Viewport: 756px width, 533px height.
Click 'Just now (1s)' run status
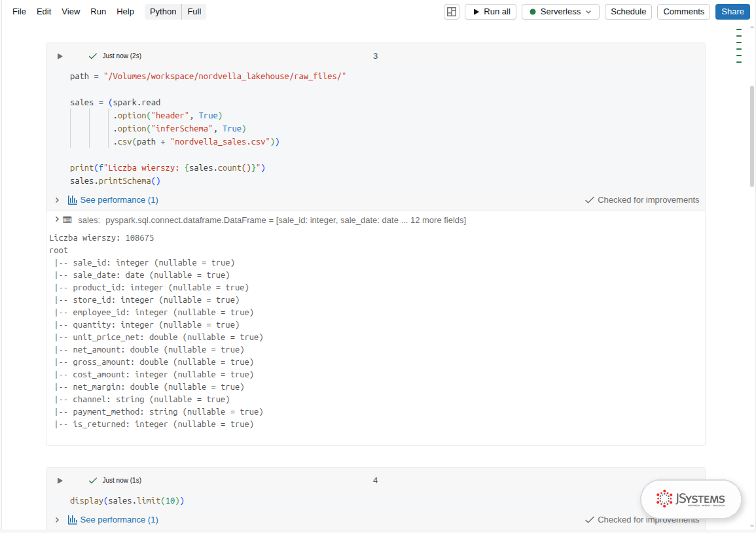[x=122, y=481]
